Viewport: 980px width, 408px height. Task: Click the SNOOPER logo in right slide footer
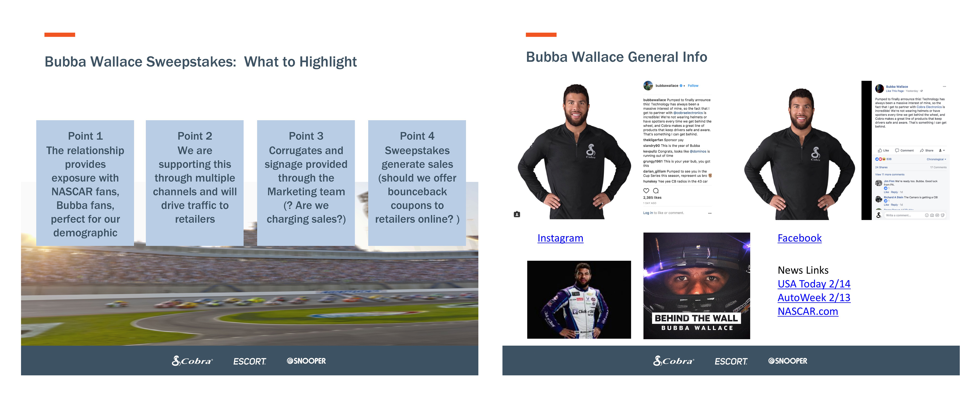787,361
